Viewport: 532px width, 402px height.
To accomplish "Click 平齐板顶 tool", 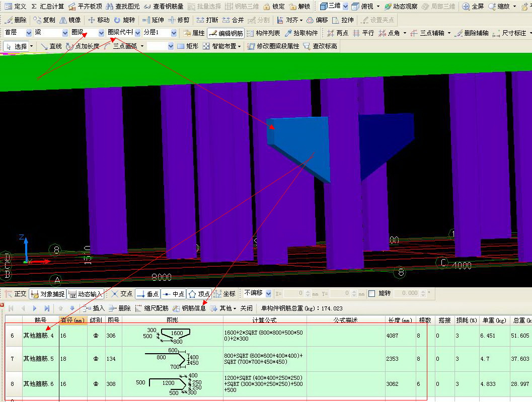I will point(85,7).
